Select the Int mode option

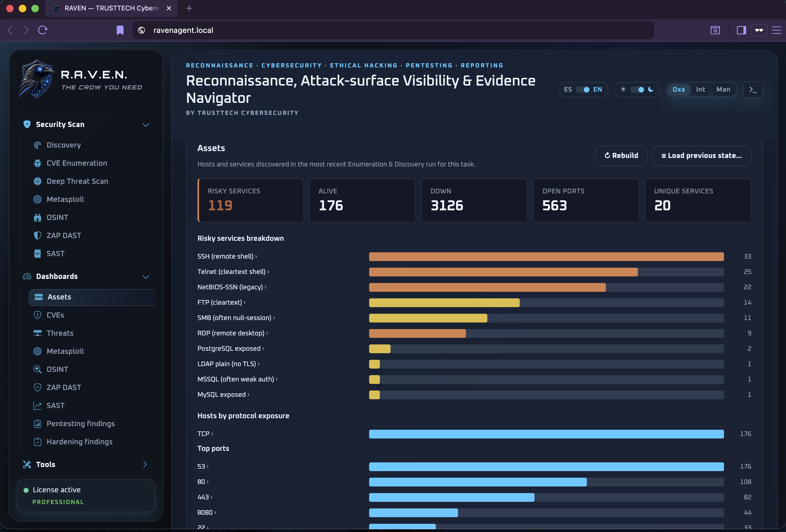[x=700, y=90]
